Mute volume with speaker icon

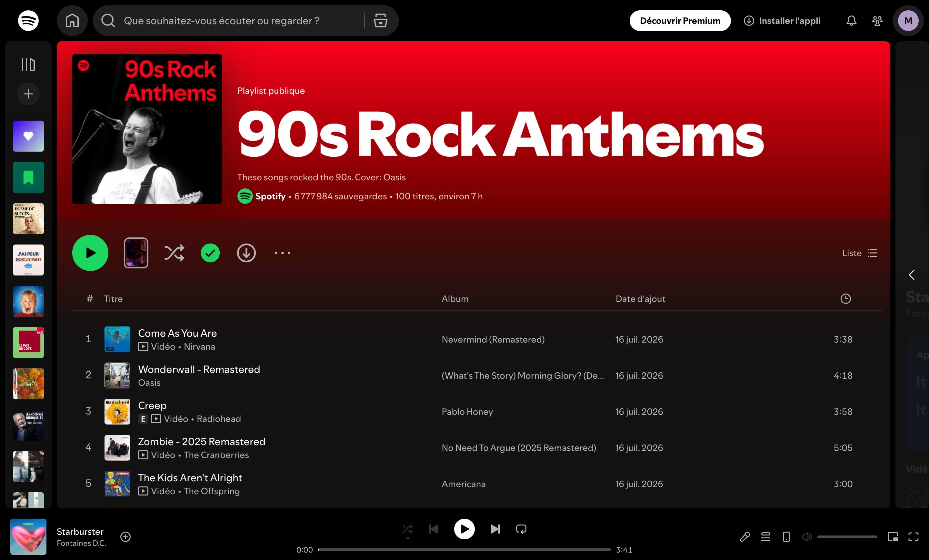click(x=807, y=537)
